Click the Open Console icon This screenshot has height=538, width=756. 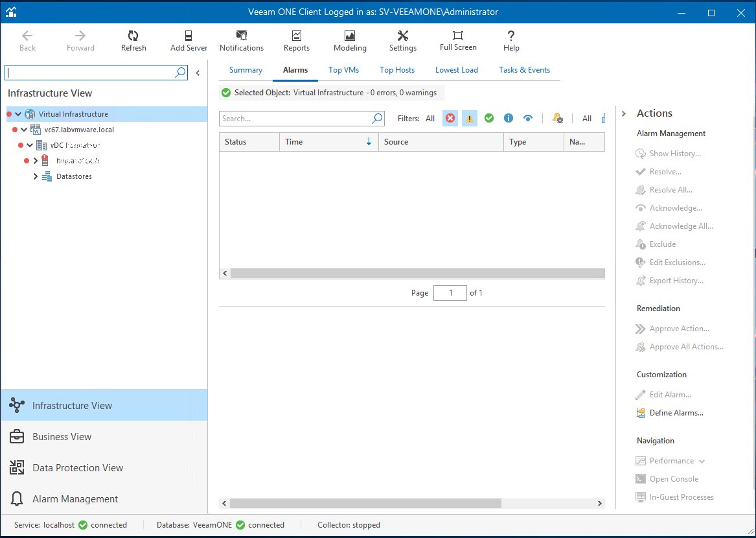(x=640, y=479)
